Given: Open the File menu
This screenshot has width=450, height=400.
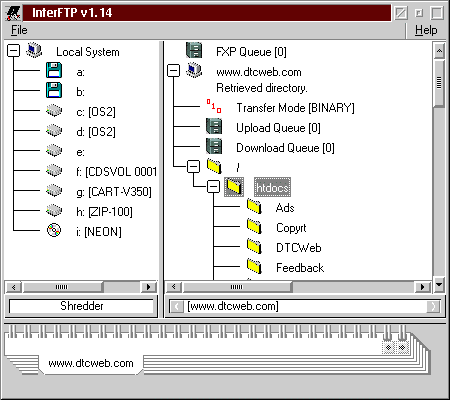Looking at the screenshot, I should (x=19, y=30).
